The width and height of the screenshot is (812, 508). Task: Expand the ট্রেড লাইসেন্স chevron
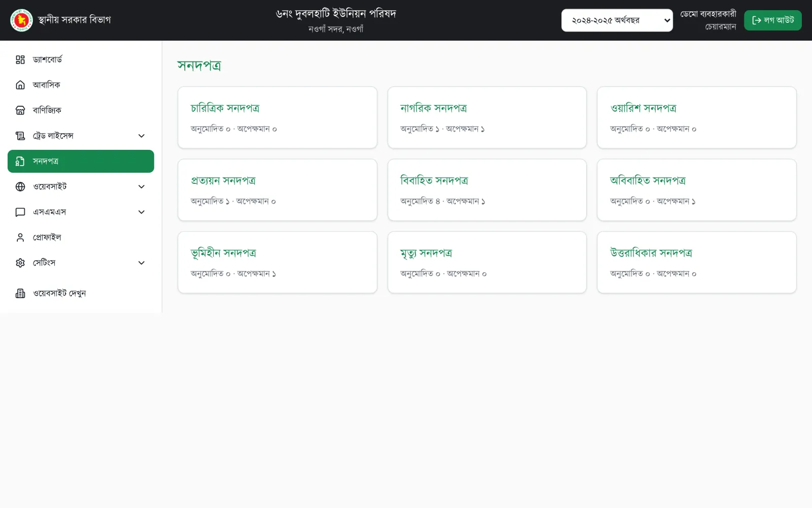(x=142, y=136)
